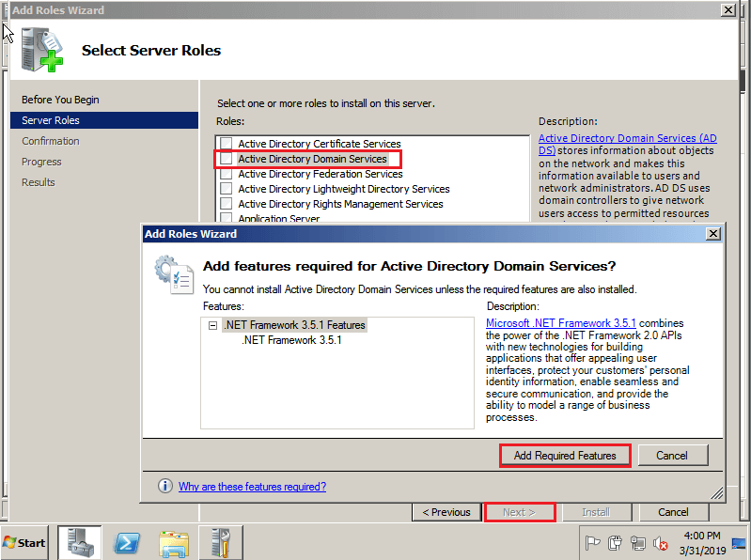Screen dimensions: 751x560
Task: Select the Server Roles step
Action: [104, 120]
